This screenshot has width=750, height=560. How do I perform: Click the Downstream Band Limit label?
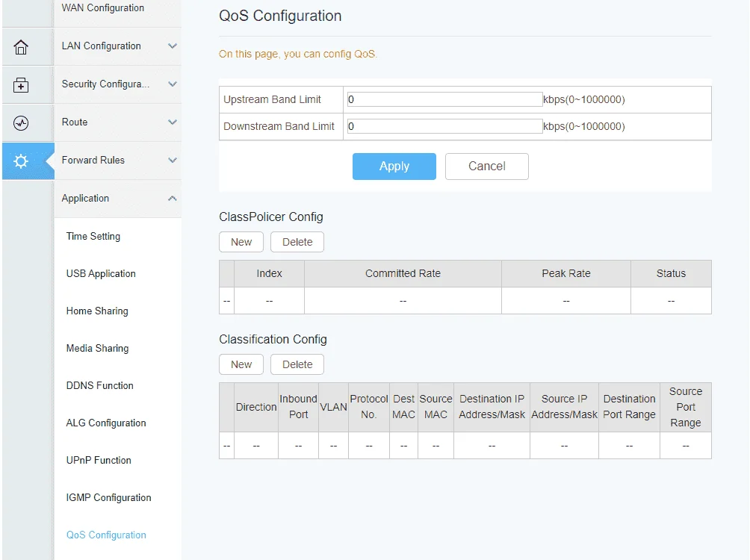point(279,126)
